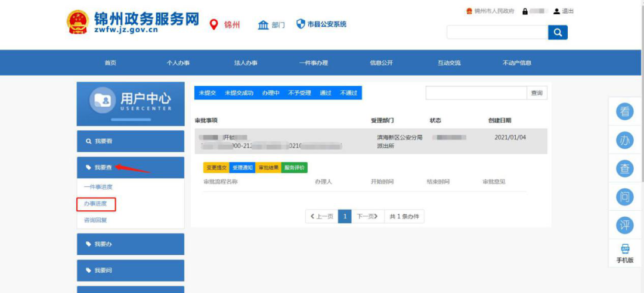644x293 pixels.
Task: Click the 查询 button
Action: 537,93
